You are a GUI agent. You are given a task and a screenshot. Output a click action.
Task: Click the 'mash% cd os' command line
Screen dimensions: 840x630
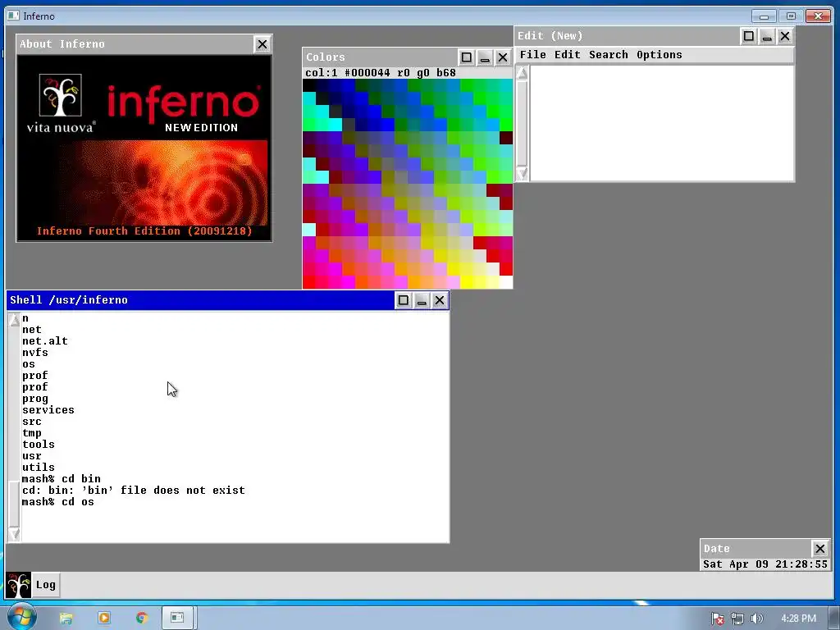coord(58,502)
